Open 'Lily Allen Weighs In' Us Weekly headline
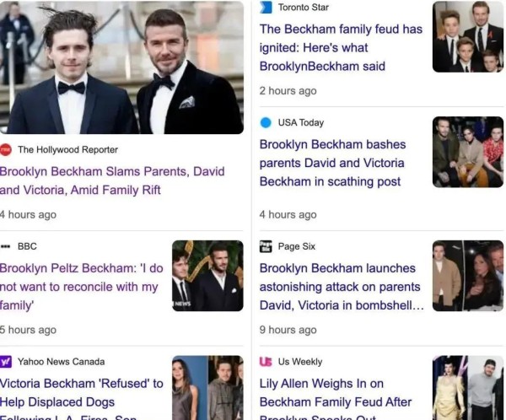This screenshot has width=506, height=420. click(x=336, y=398)
